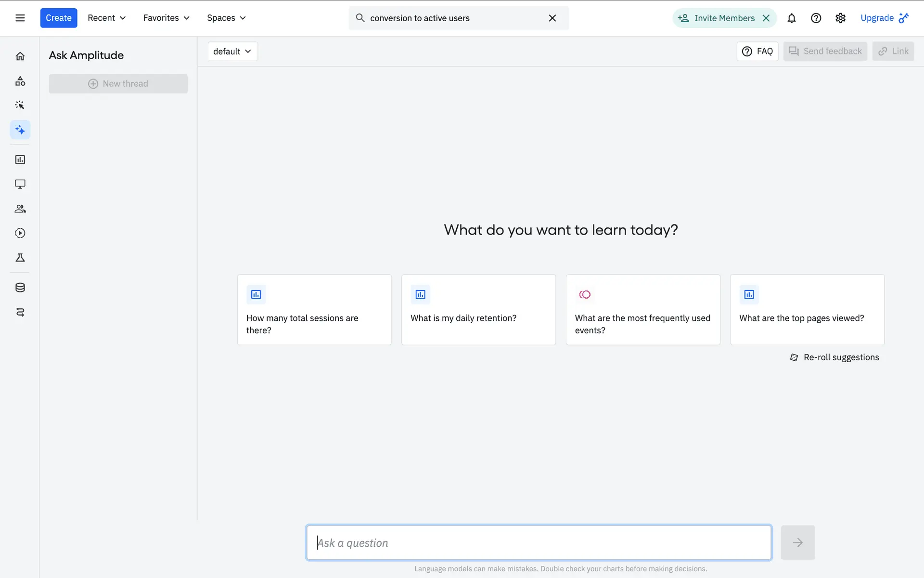
Task: Open the Data database icon in sidebar
Action: click(x=20, y=288)
